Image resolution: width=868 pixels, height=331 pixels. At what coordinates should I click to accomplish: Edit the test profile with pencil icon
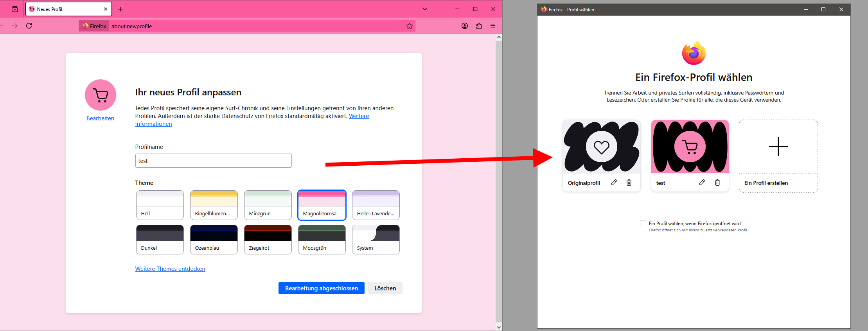(702, 182)
